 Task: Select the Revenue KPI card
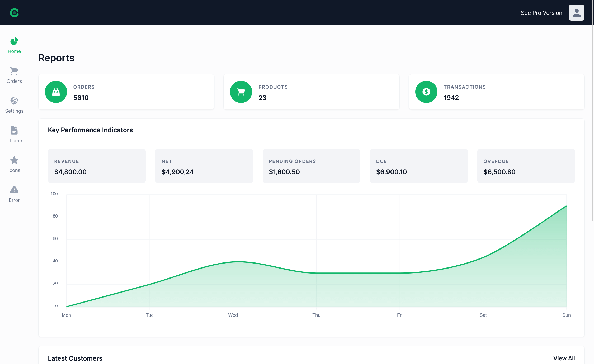97,166
